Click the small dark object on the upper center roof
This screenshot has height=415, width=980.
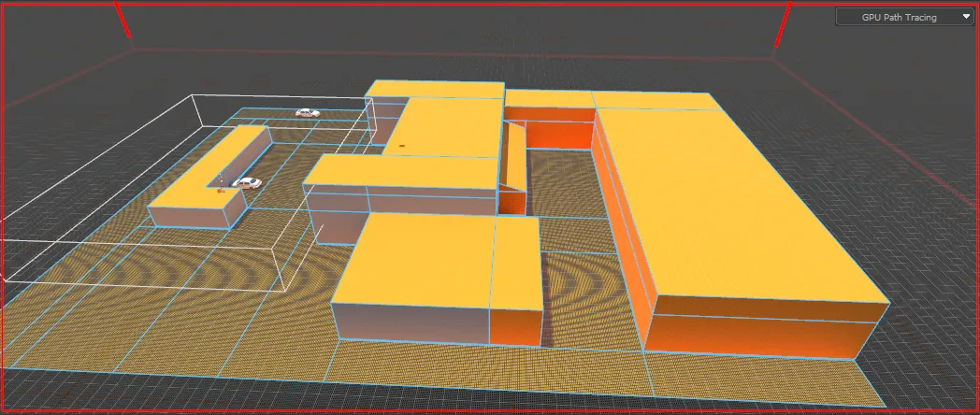[x=401, y=146]
